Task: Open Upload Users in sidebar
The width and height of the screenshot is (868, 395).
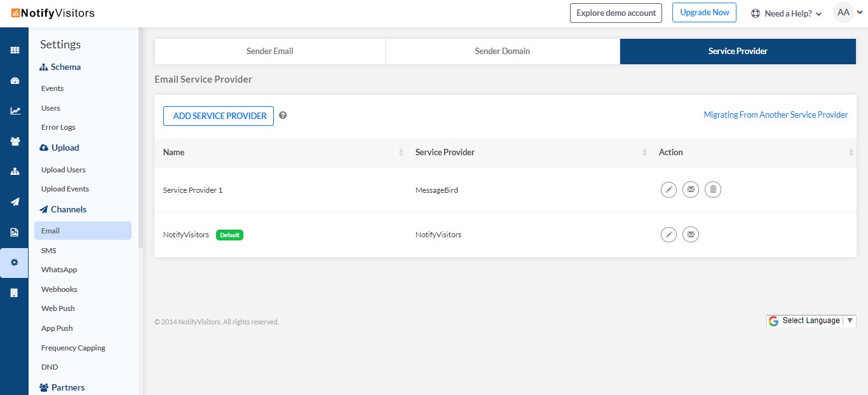Action: point(64,170)
